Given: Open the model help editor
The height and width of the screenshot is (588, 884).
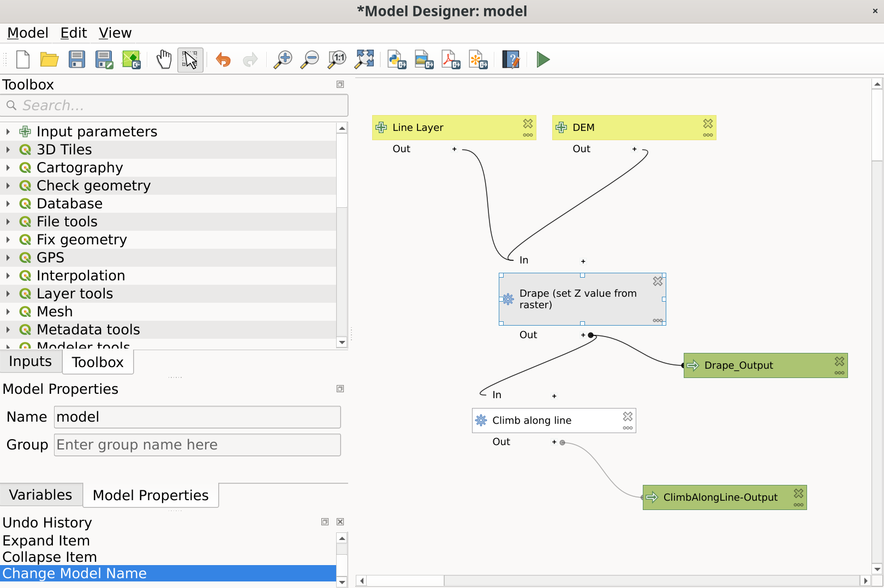Looking at the screenshot, I should [510, 60].
